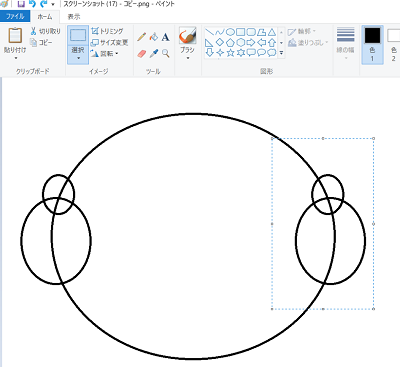Switch to the ホーム ribbon tab
Viewport: 400px width, 367px height.
pyautogui.click(x=45, y=17)
